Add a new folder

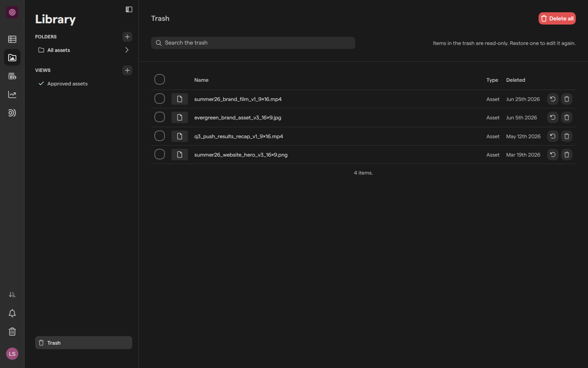127,37
